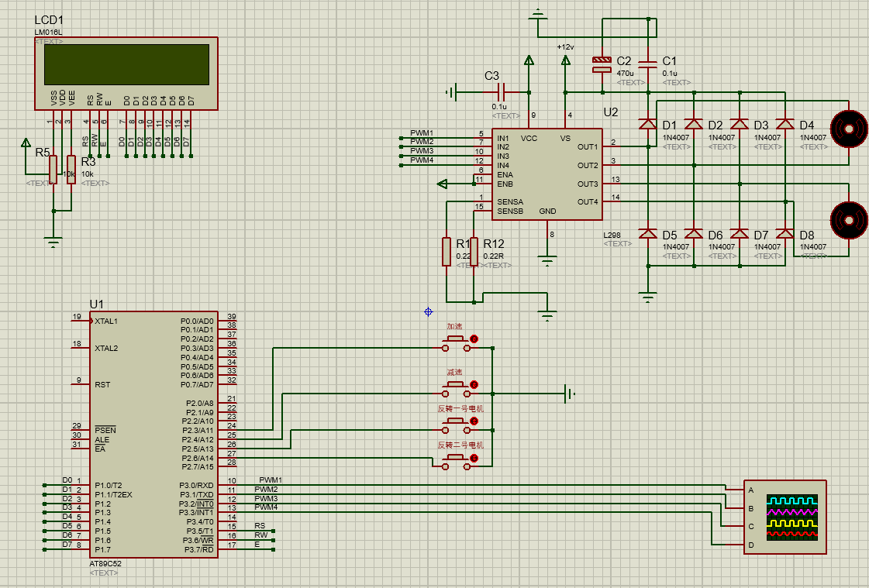Viewport: 869px width, 588px height.
Task: Click the ENA pin label on U2
Action: pos(505,175)
